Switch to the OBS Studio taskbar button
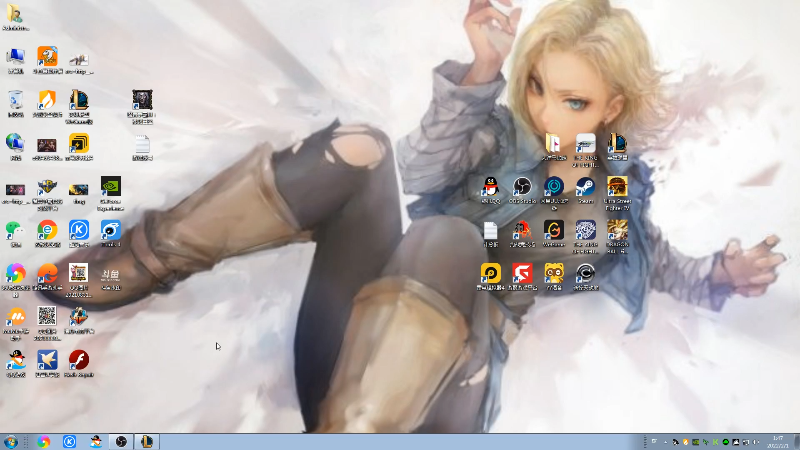This screenshot has width=800, height=450. tap(121, 441)
